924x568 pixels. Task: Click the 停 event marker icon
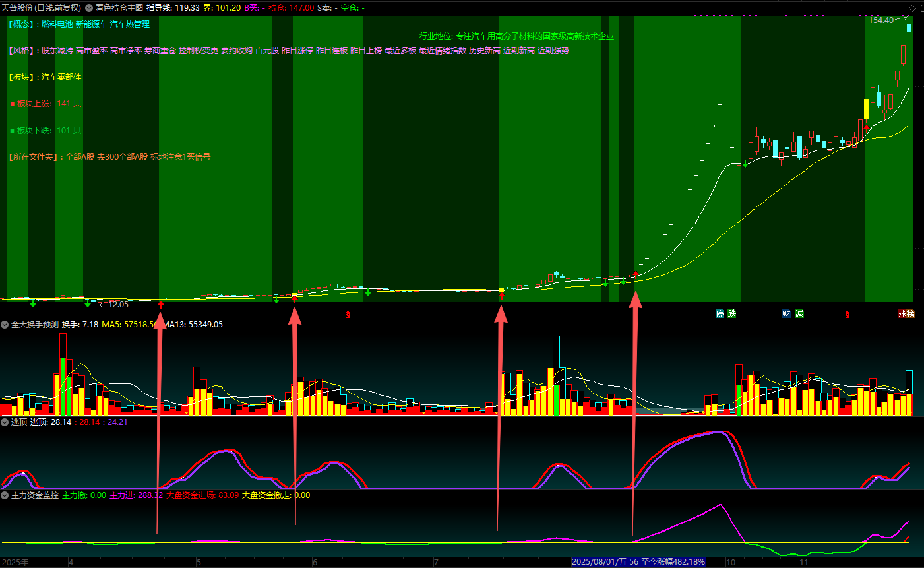[x=720, y=314]
